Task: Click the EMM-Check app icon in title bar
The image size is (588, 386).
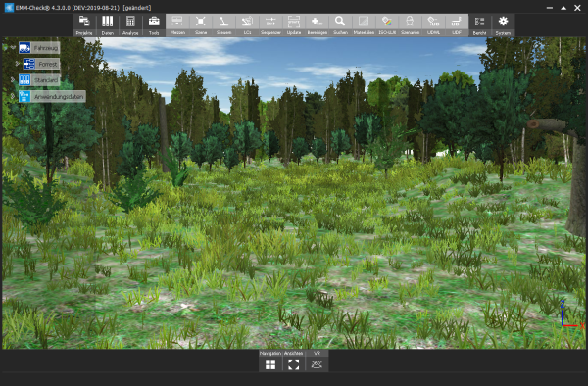Action: point(9,7)
